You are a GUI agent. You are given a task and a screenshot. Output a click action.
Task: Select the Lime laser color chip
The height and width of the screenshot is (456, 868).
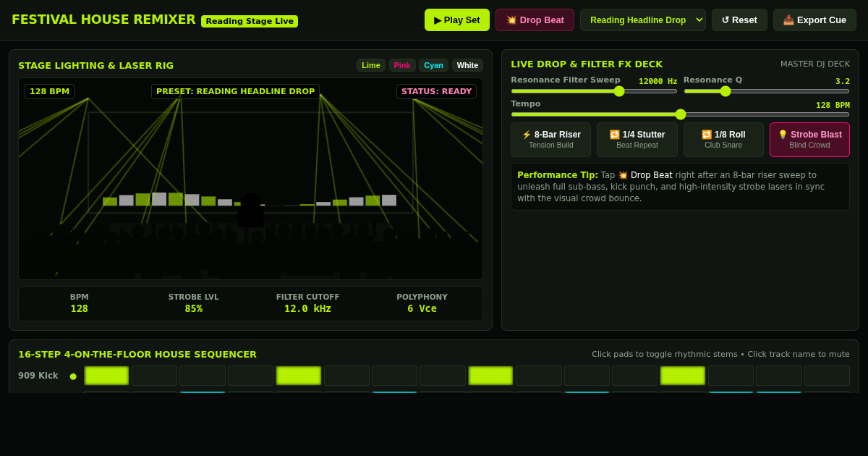371,65
